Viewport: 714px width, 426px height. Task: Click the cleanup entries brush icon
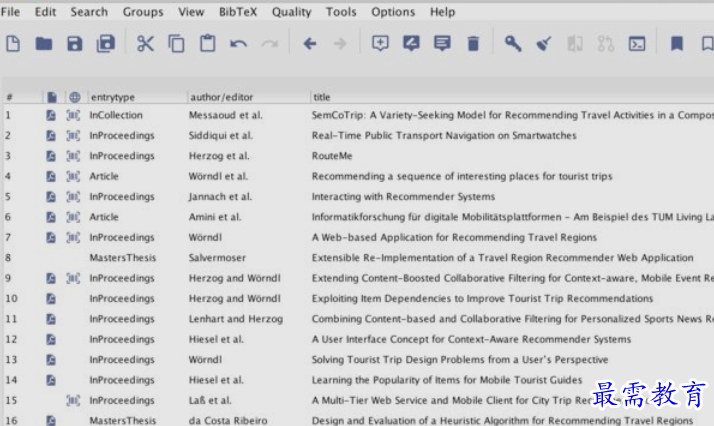tap(543, 43)
